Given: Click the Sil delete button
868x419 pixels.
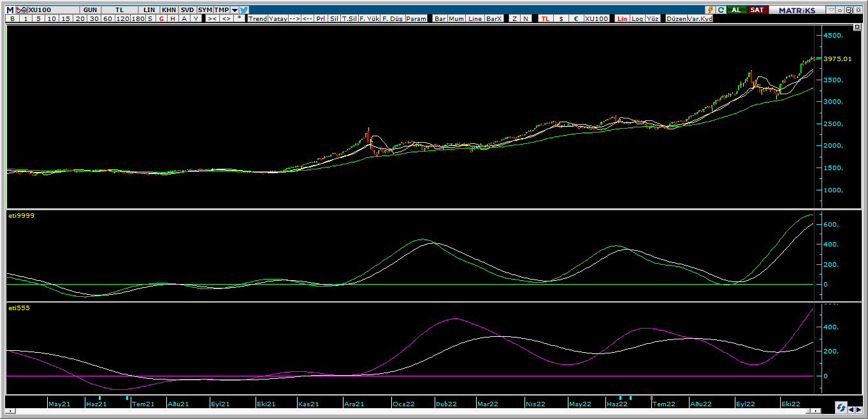Looking at the screenshot, I should 334,18.
